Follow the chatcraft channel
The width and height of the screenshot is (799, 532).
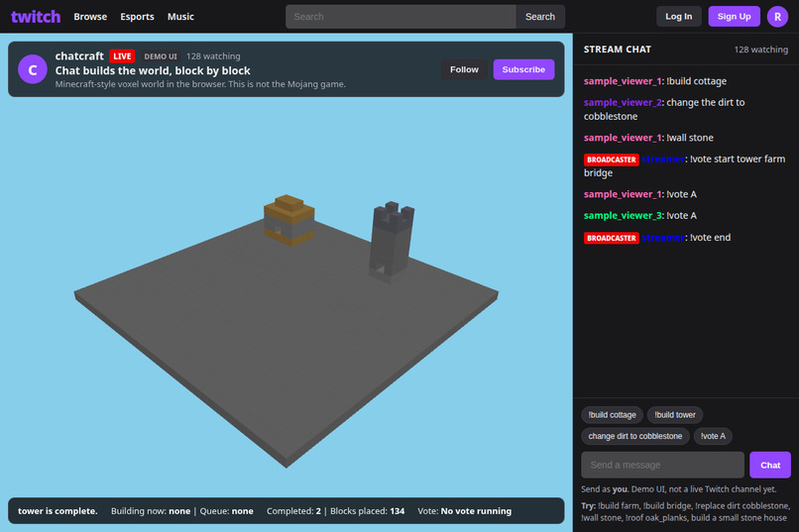(x=464, y=69)
